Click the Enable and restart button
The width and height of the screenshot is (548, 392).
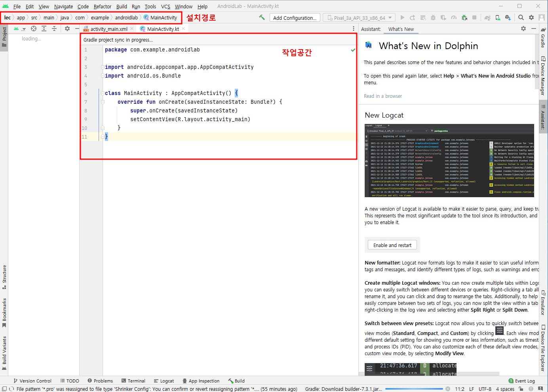click(392, 245)
